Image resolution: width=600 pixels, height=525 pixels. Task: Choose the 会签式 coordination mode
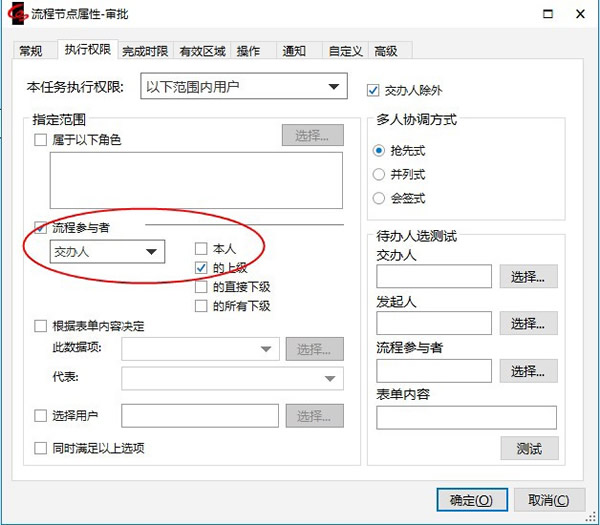pyautogui.click(x=378, y=198)
